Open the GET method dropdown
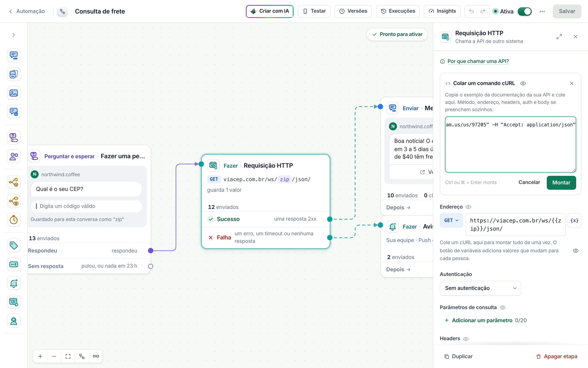Viewport: 588px width, 368px height. 451,220
